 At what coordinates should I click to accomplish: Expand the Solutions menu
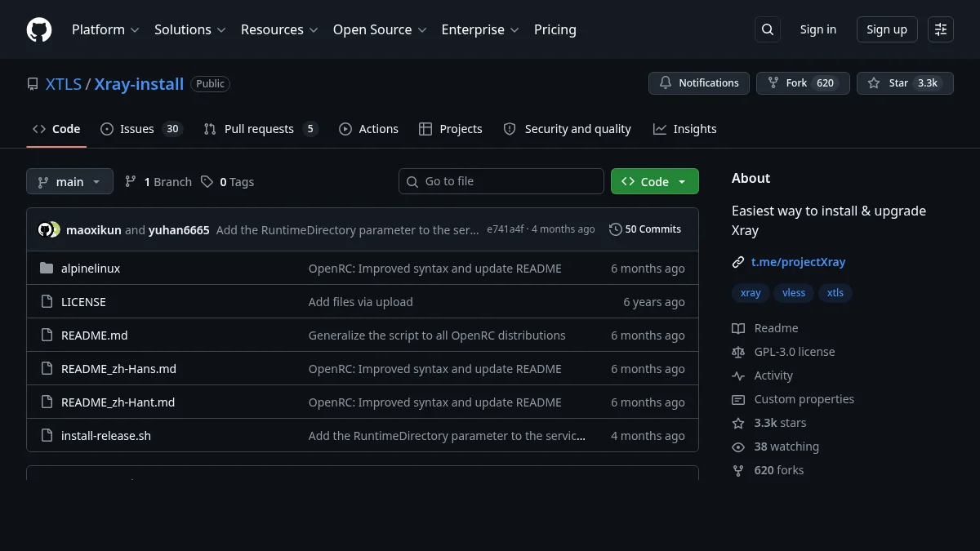tap(189, 29)
